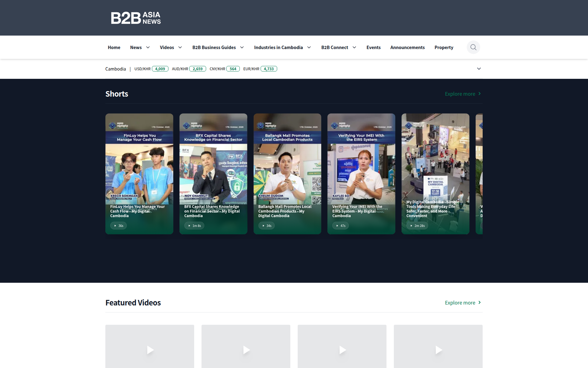Open the Announcements menu item
Viewport: 588px width, 368px height.
(x=407, y=47)
